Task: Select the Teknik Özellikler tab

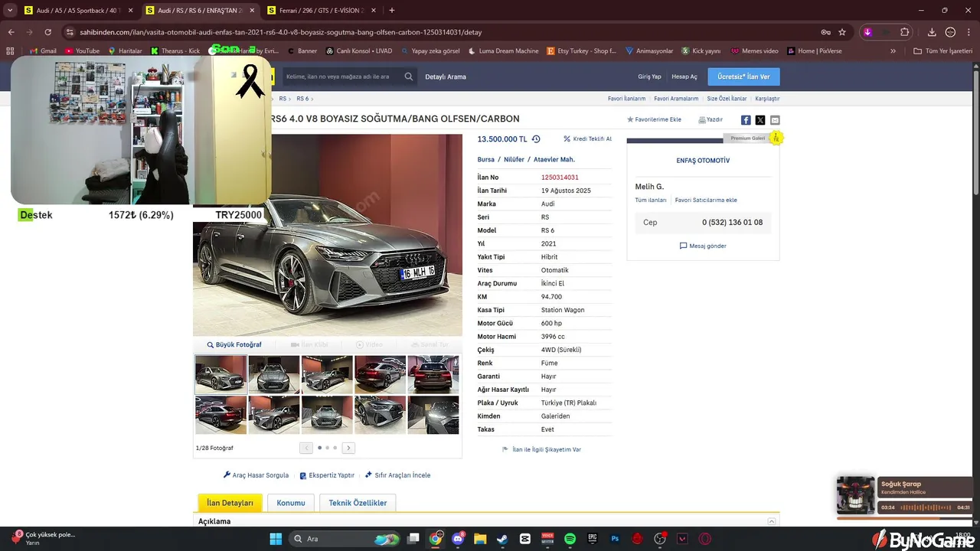Action: (x=358, y=503)
